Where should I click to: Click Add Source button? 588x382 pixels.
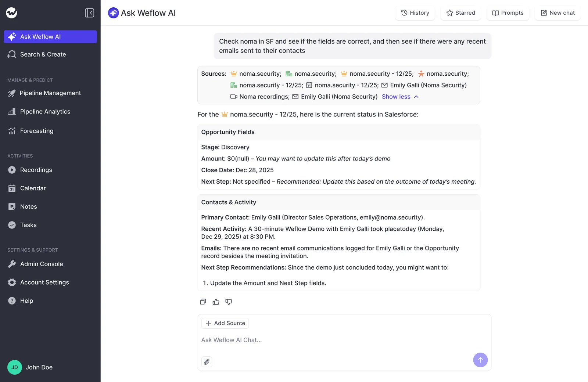[225, 323]
